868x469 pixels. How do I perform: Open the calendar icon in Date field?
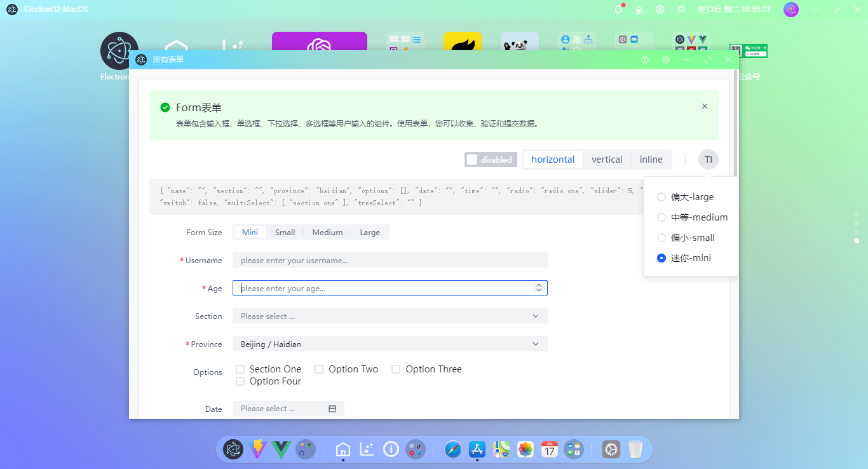pyautogui.click(x=332, y=409)
